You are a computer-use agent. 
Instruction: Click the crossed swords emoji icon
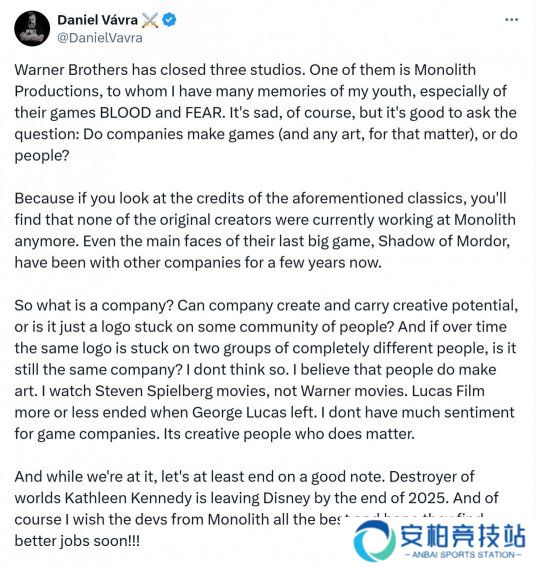[x=150, y=20]
